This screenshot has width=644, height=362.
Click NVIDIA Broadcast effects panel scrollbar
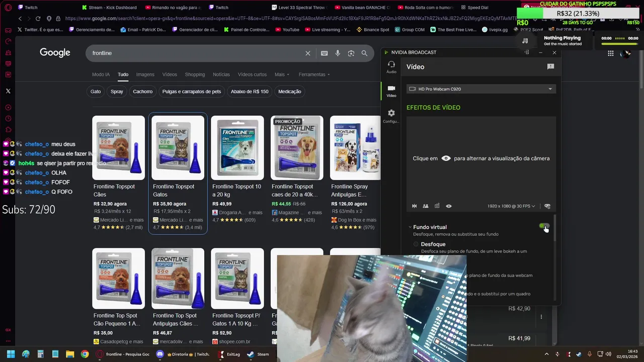tap(555, 229)
